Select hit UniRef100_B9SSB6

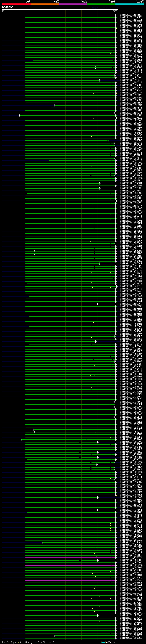(x=131, y=140)
